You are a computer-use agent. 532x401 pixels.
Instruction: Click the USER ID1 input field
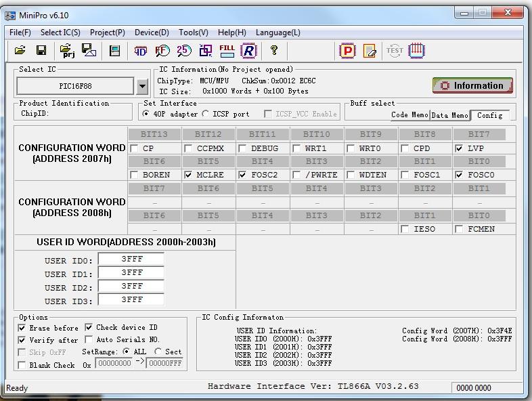pos(131,273)
